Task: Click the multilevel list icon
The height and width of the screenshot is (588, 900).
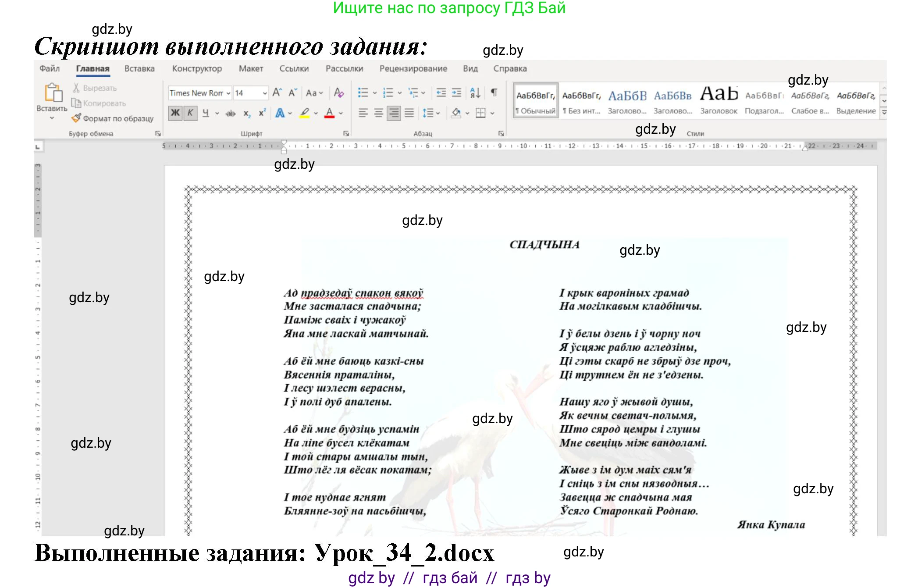Action: click(413, 93)
